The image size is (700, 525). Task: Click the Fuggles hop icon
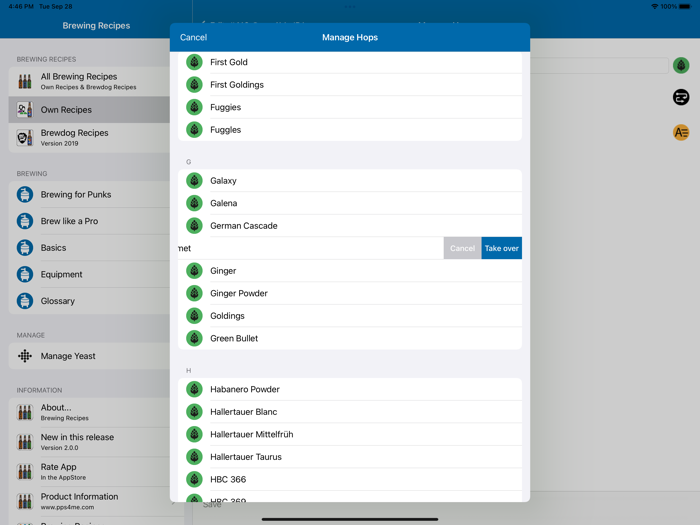click(194, 129)
